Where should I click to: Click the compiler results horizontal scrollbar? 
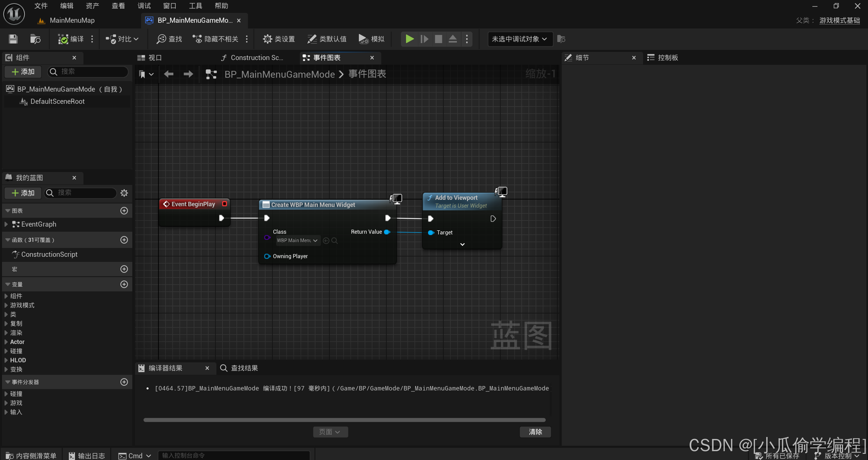[x=344, y=420]
